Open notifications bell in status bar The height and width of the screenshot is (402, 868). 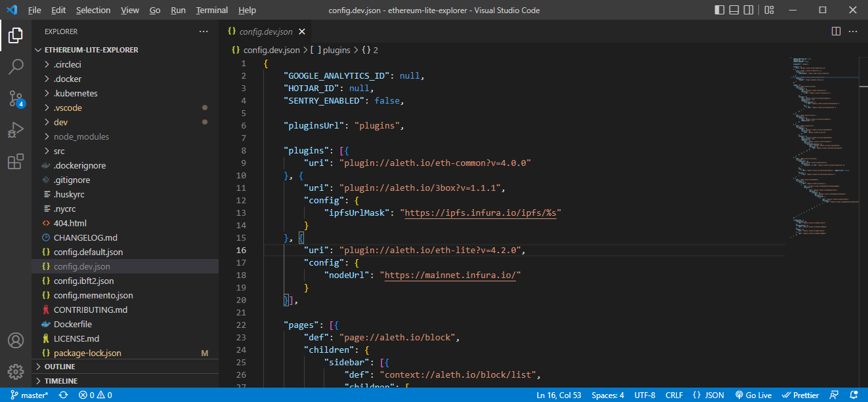click(x=853, y=395)
